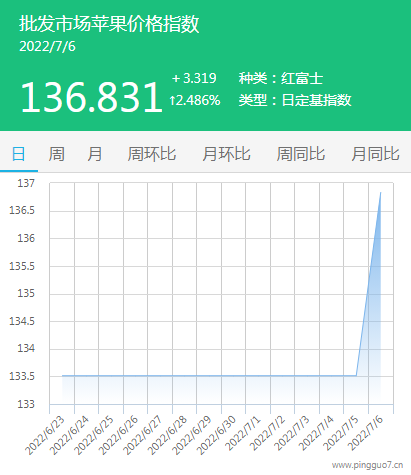Switch to the 周 weekly tab

click(x=57, y=154)
